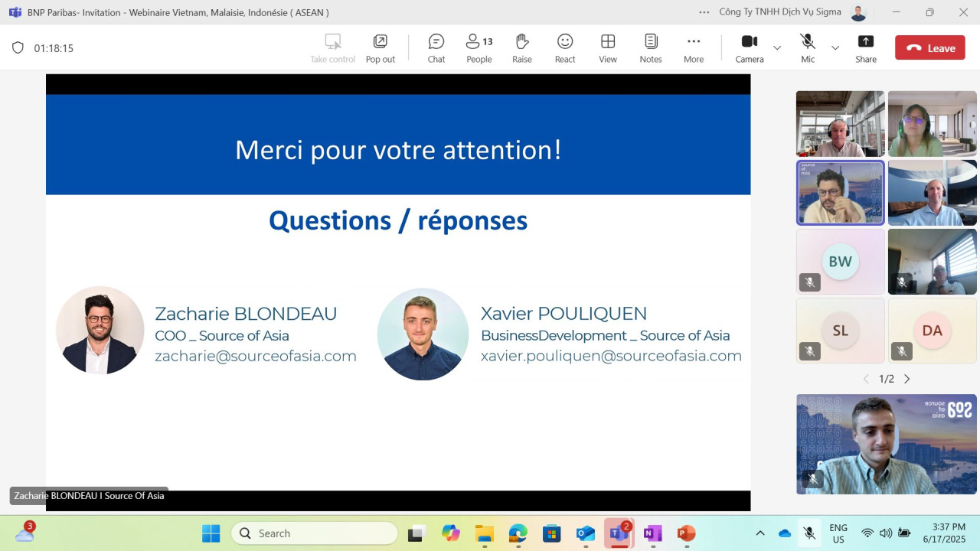Click the Questions / réponses heading
Image resolution: width=980 pixels, height=551 pixels.
click(398, 220)
